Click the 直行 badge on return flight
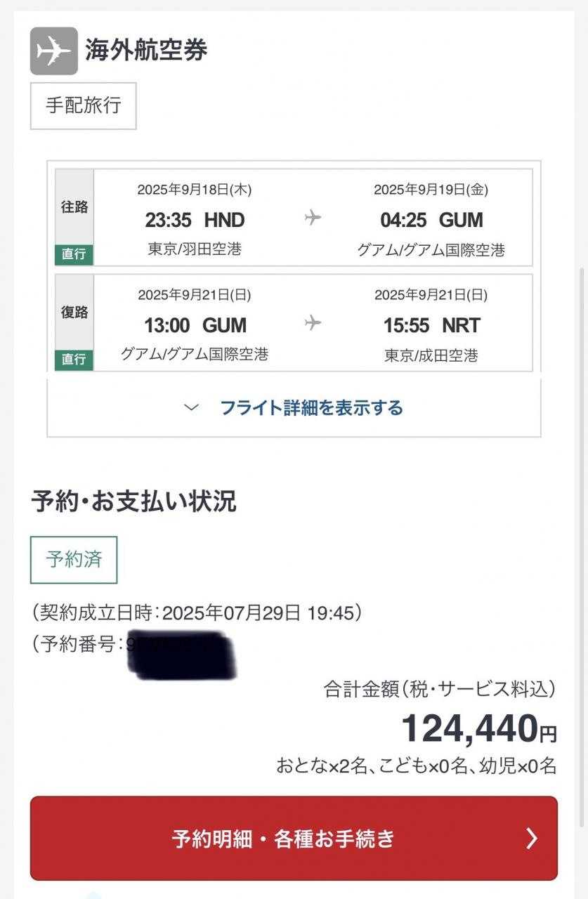This screenshot has width=588, height=899. tap(74, 359)
